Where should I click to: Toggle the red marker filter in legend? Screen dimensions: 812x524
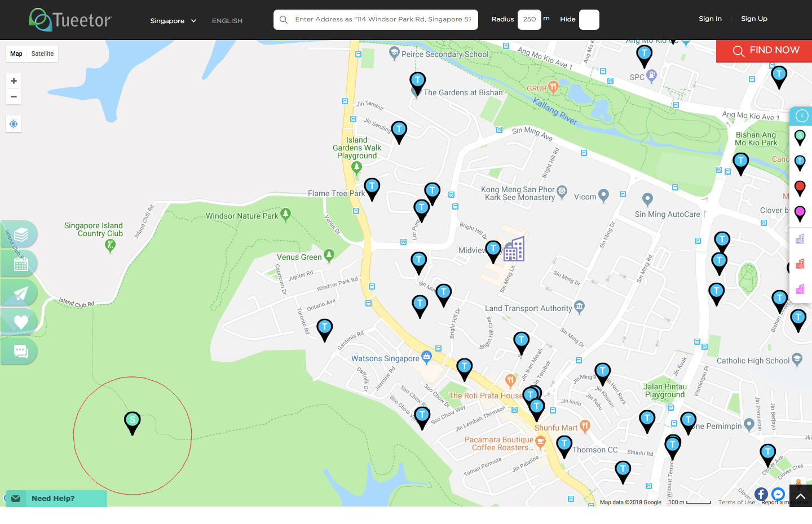coord(800,188)
